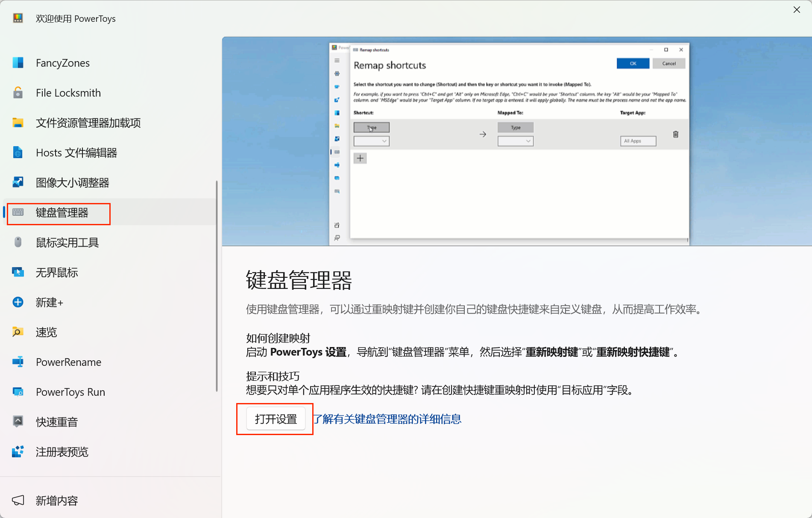Click the 文件资源管理器加载项 folder icon
The image size is (812, 518).
pos(18,123)
